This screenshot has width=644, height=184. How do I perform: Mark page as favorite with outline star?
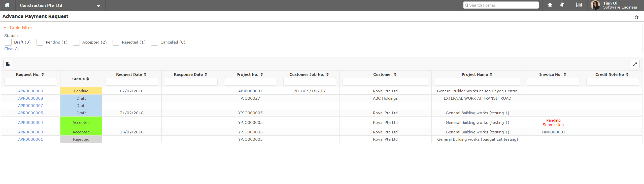coord(637,17)
